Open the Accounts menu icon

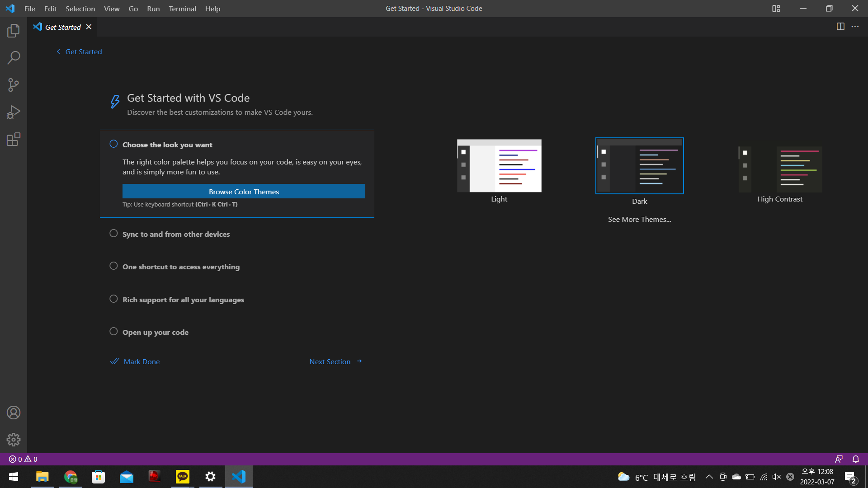pyautogui.click(x=14, y=413)
